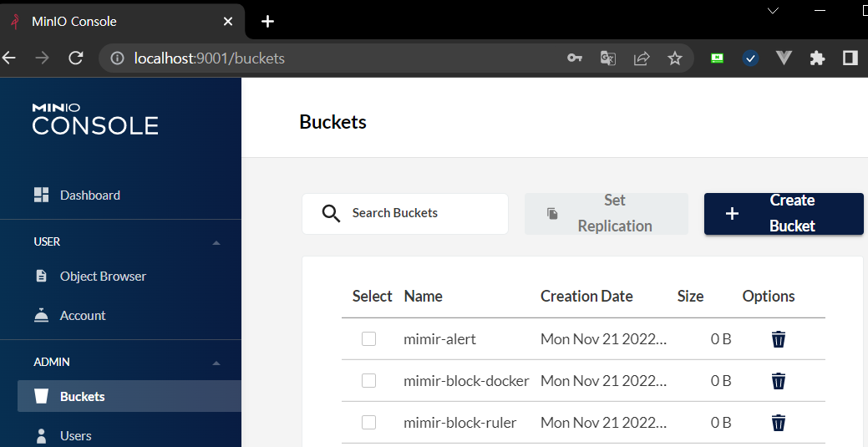Check the mimir-block-docker bucket checkbox
The width and height of the screenshot is (868, 447).
click(x=368, y=381)
